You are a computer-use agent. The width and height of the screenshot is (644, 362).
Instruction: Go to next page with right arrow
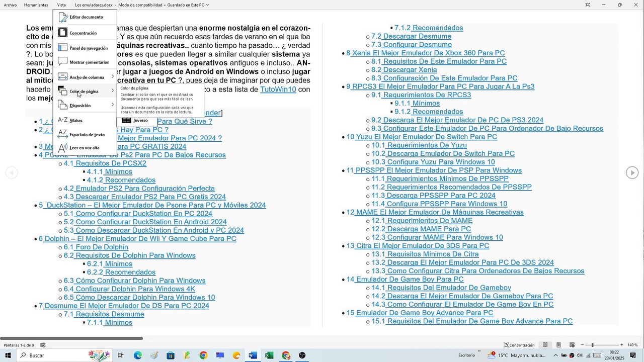click(x=632, y=172)
